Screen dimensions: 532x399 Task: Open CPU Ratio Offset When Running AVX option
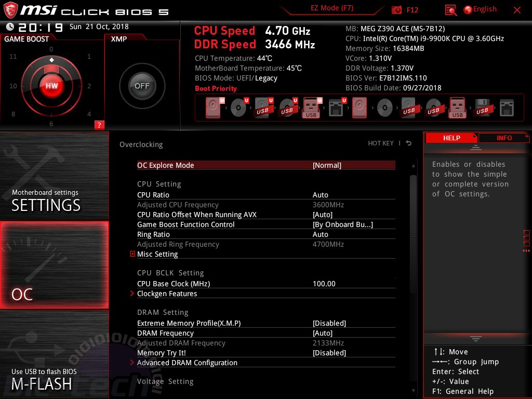pyautogui.click(x=266, y=215)
